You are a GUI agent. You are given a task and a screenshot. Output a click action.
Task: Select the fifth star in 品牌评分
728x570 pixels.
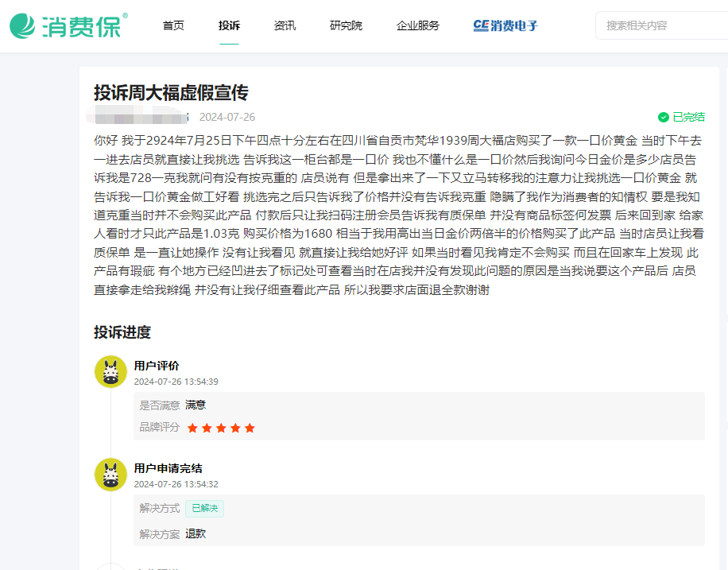(x=250, y=427)
